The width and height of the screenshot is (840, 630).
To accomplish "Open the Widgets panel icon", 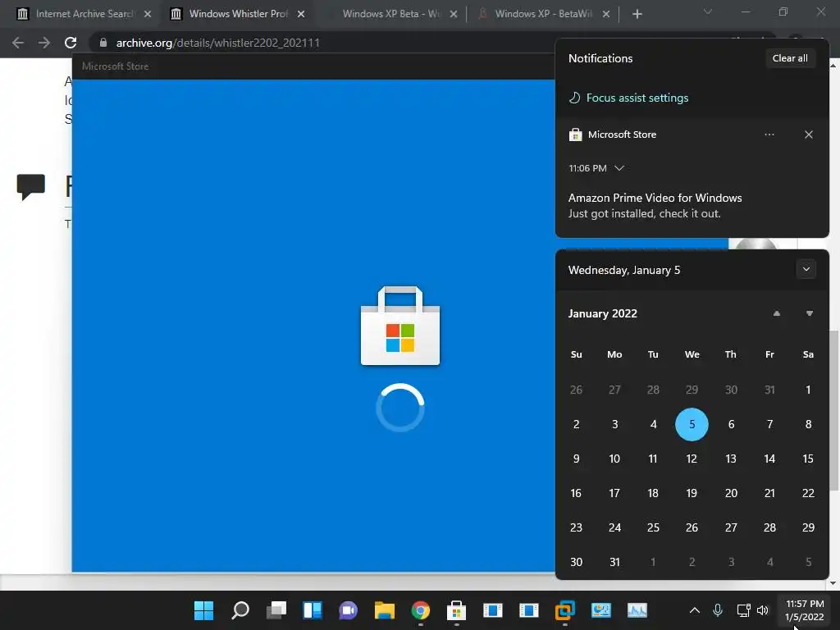I will (x=313, y=609).
